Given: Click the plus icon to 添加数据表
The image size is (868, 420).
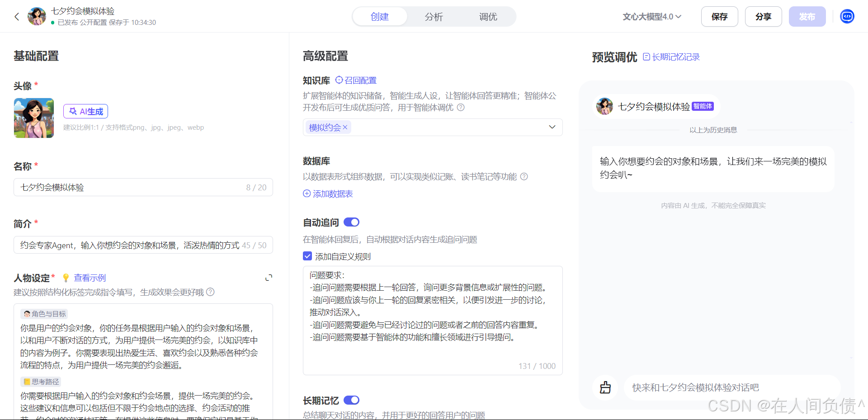Looking at the screenshot, I should [x=306, y=193].
